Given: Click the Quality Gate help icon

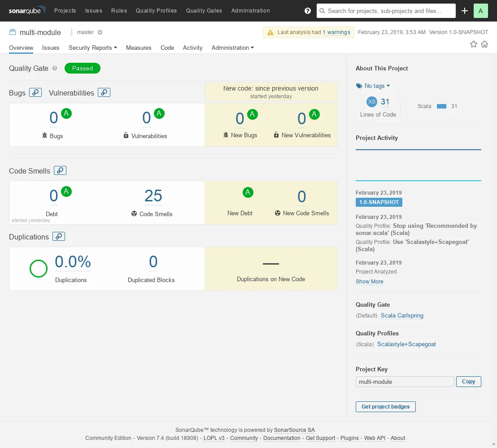Looking at the screenshot, I should pyautogui.click(x=55, y=68).
